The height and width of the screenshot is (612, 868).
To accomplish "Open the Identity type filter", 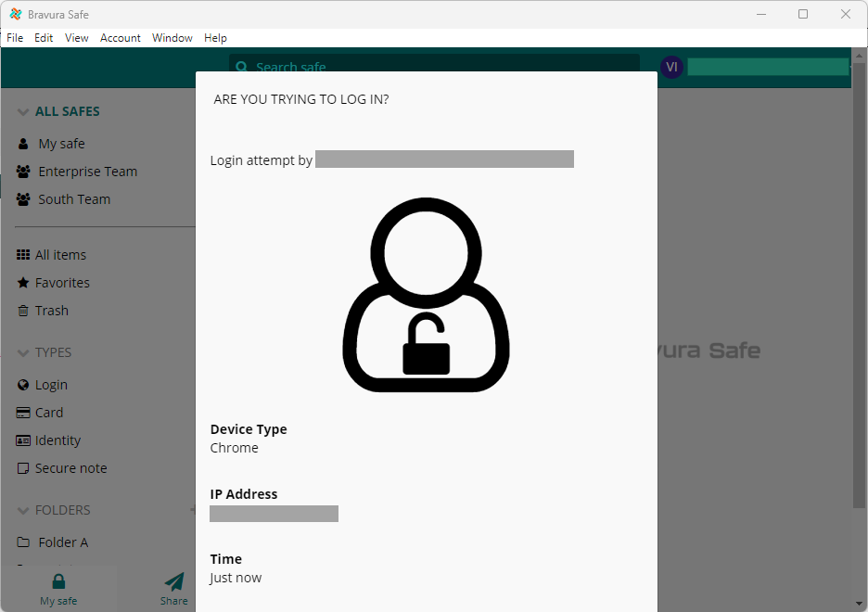I will coord(22,440).
